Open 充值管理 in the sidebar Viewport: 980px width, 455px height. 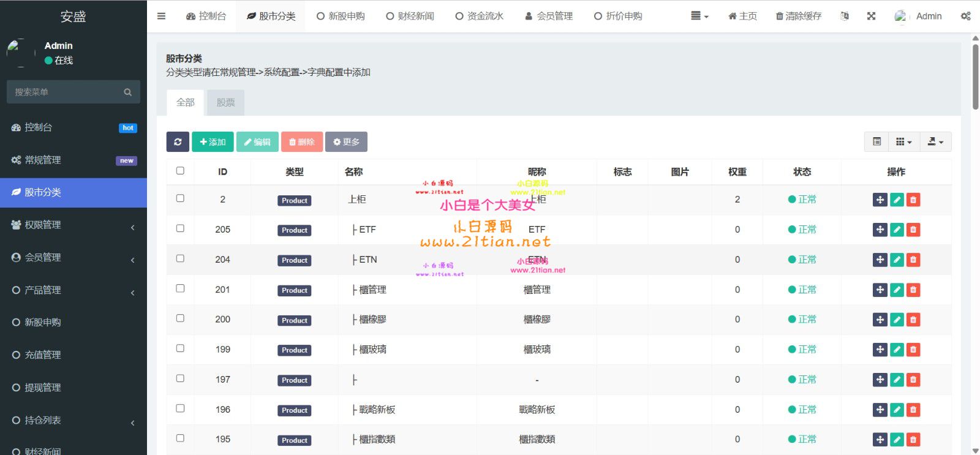pyautogui.click(x=73, y=355)
